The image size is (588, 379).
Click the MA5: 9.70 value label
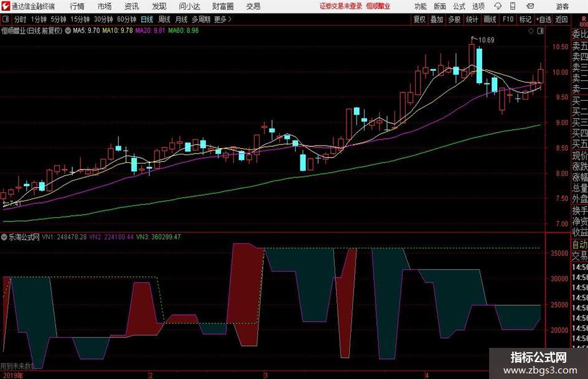coord(86,30)
